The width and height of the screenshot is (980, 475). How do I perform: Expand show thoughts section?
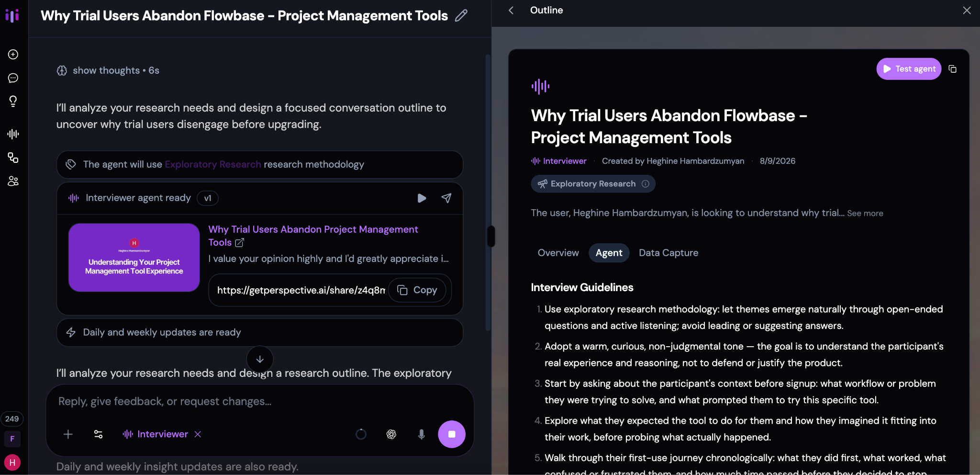point(108,70)
